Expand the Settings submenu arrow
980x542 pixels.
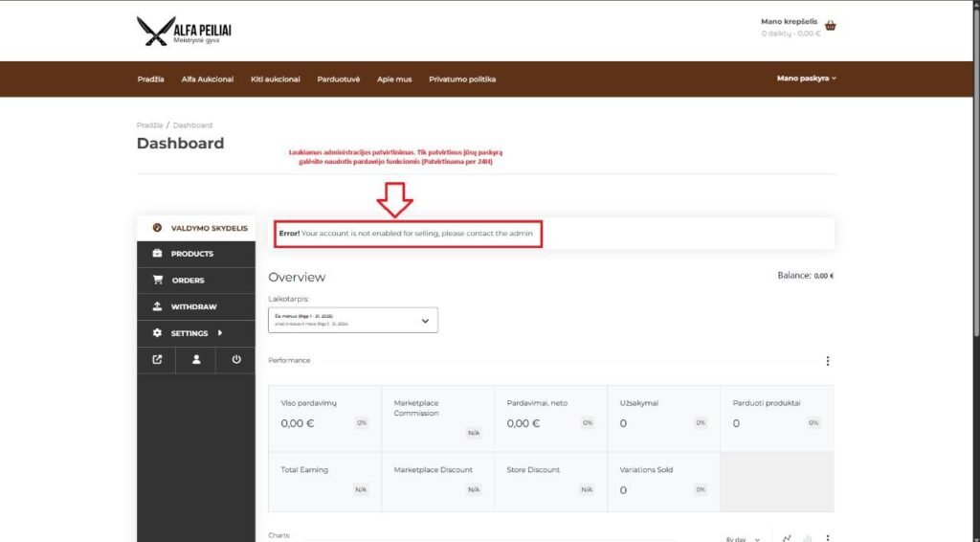point(220,333)
